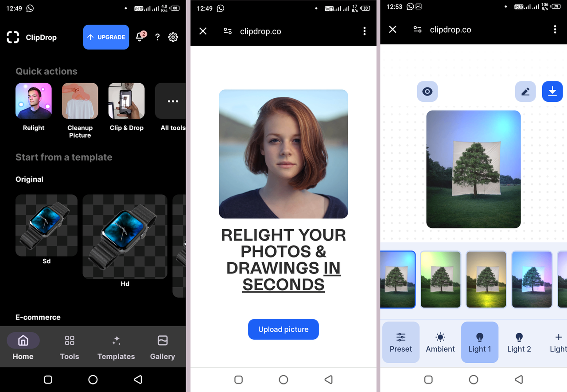The image size is (567, 392).
Task: Open the Preset panel
Action: 400,342
